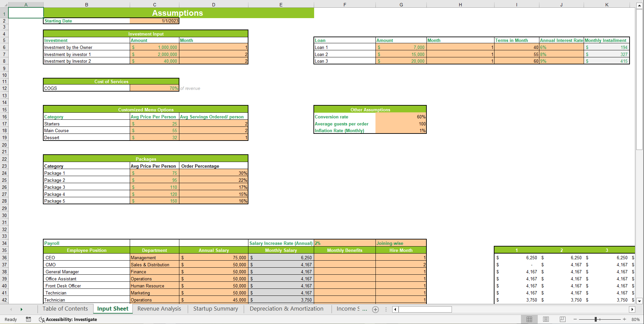Screen dimensions: 644x324
Task: Select the Starting Date value cell
Action: click(154, 21)
